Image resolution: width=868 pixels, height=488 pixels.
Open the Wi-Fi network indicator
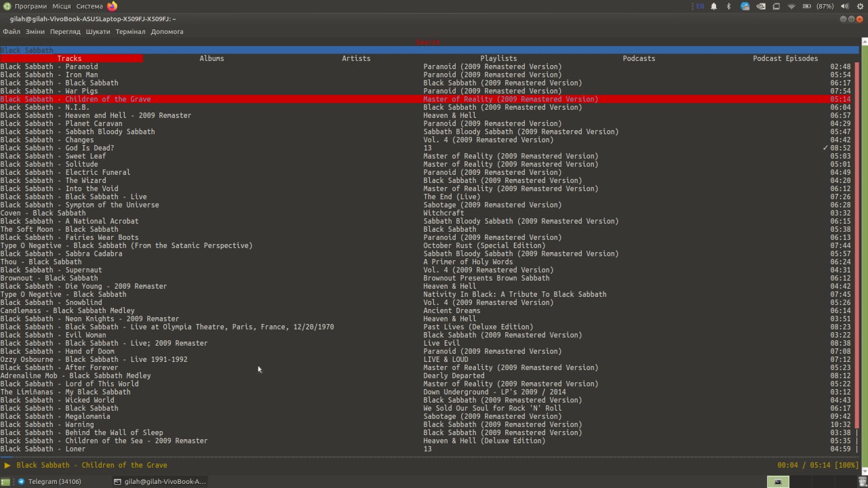[791, 6]
